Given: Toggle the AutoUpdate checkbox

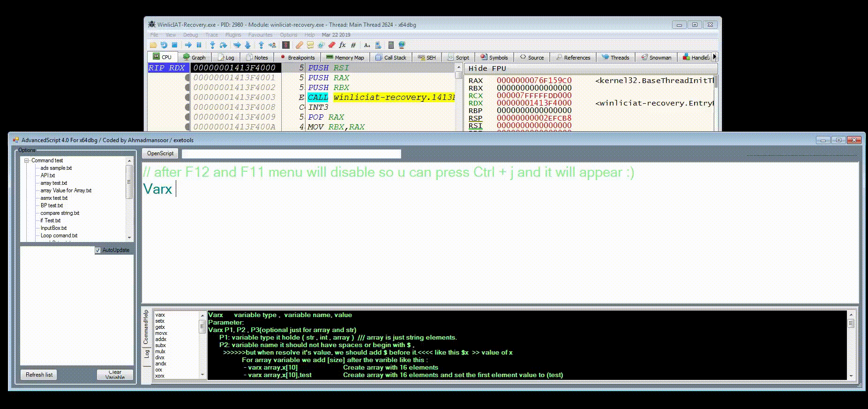Looking at the screenshot, I should [x=97, y=250].
